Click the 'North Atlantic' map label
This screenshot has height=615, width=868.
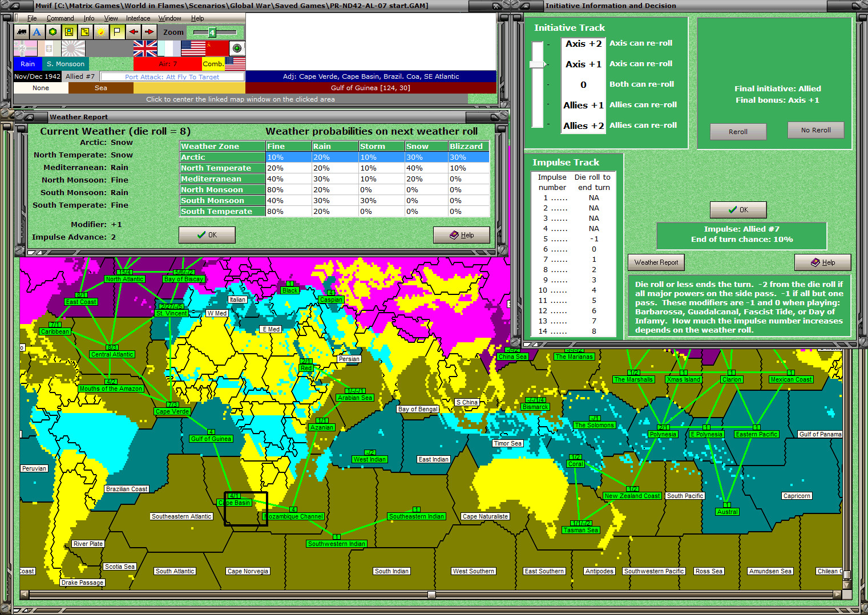tap(125, 280)
